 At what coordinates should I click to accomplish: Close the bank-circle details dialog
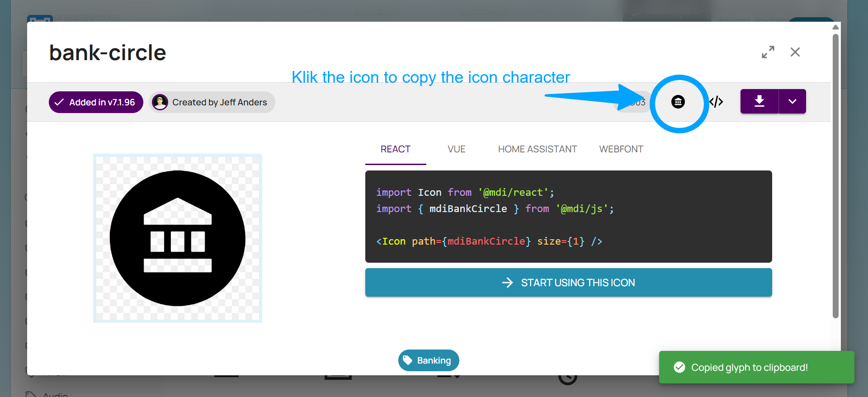pos(795,52)
